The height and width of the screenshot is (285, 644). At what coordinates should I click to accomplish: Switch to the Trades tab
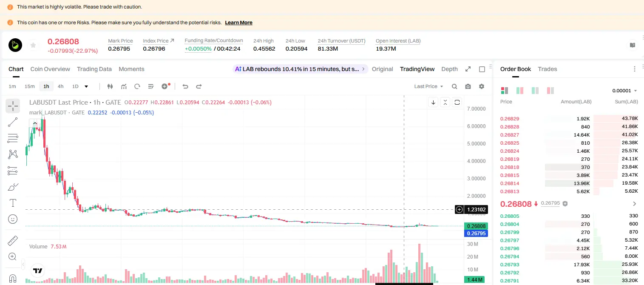click(x=548, y=69)
